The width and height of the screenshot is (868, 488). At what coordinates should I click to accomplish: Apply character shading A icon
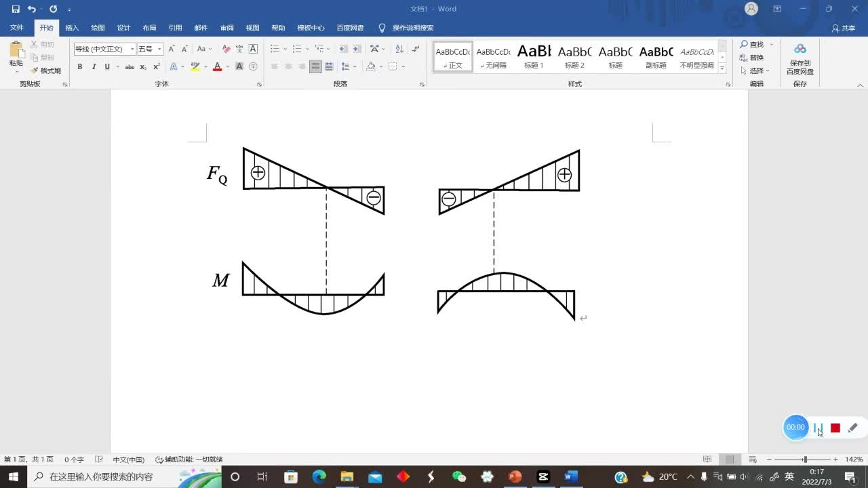tap(239, 66)
